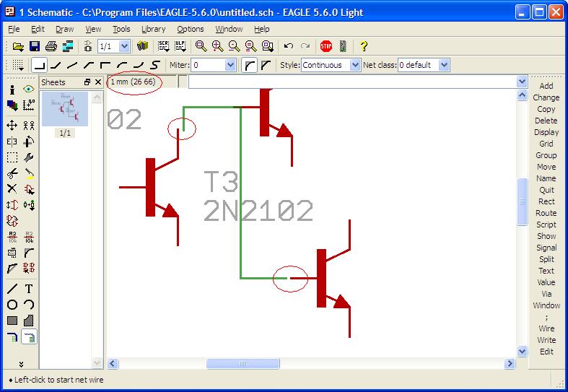Click the Wire text command
Image resolution: width=568 pixels, height=392 pixels.
pos(546,328)
